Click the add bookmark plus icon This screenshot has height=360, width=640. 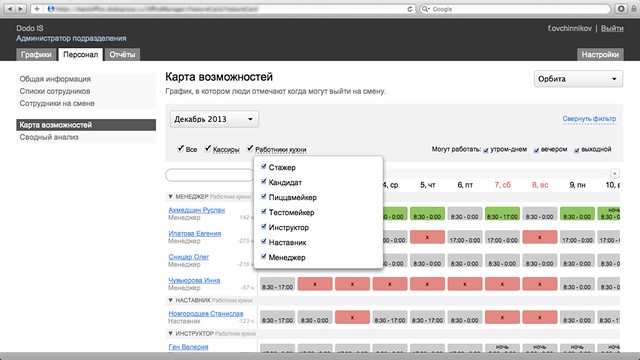[37, 9]
